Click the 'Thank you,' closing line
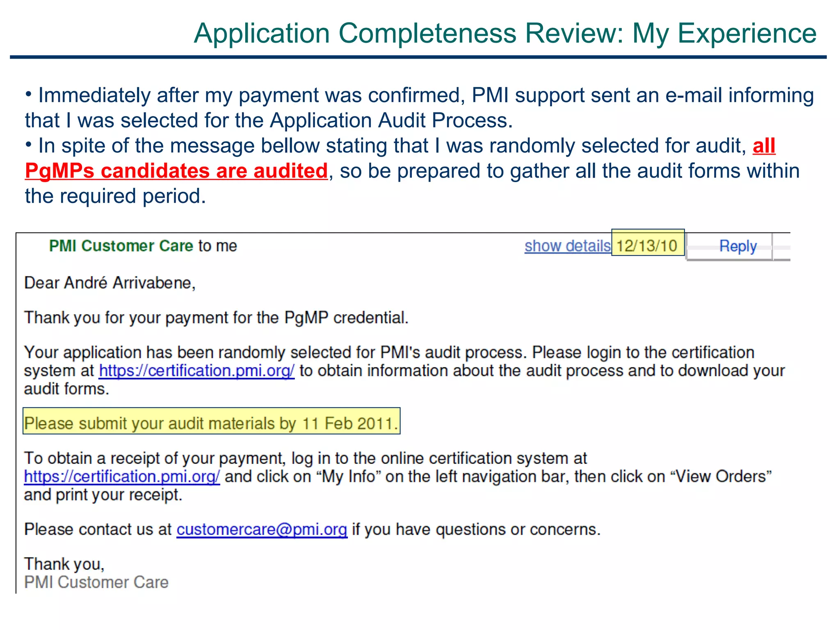840x630 pixels. (64, 564)
